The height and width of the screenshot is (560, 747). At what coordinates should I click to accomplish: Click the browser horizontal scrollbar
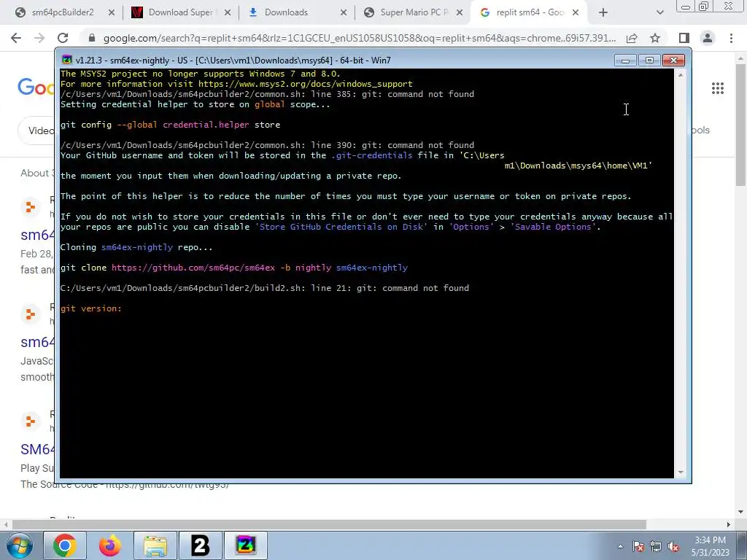[x=329, y=524]
